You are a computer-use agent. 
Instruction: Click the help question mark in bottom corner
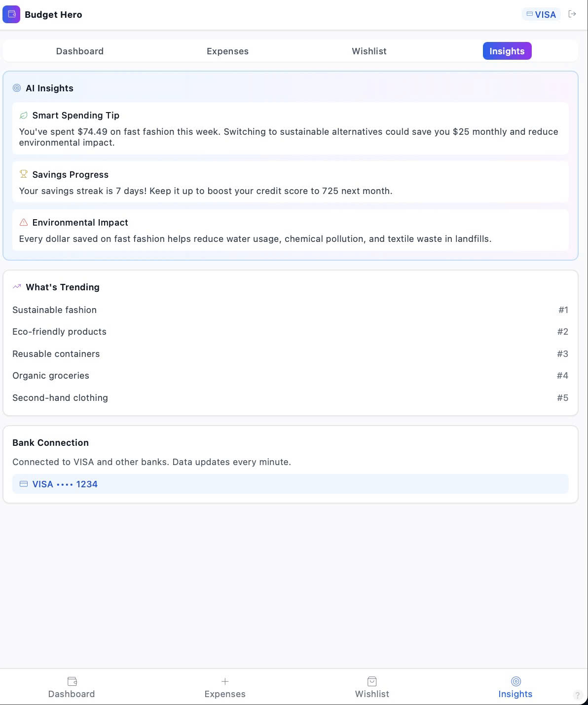(x=578, y=695)
